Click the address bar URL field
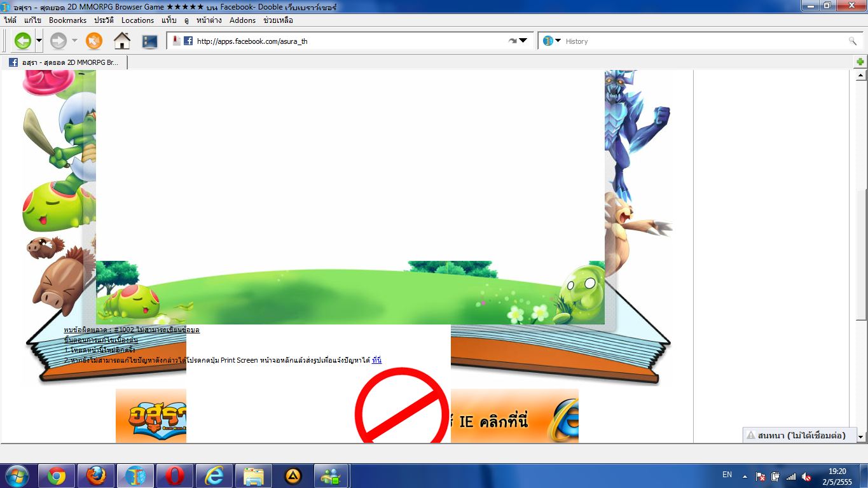 (x=350, y=41)
